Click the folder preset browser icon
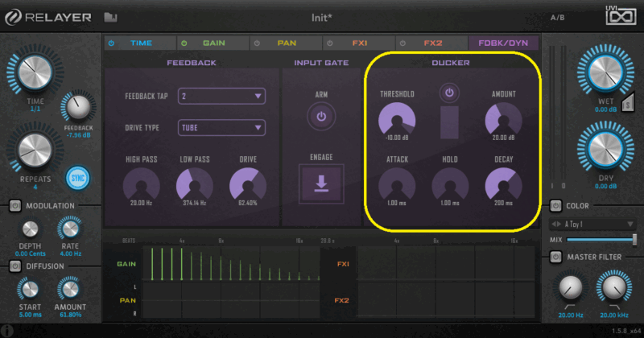This screenshot has width=644, height=338. (x=110, y=17)
